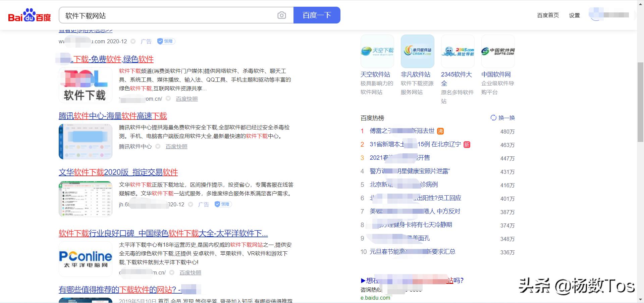Image resolution: width=644 pixels, height=303 pixels.
Task: Open image search via camera icon
Action: 282,15
